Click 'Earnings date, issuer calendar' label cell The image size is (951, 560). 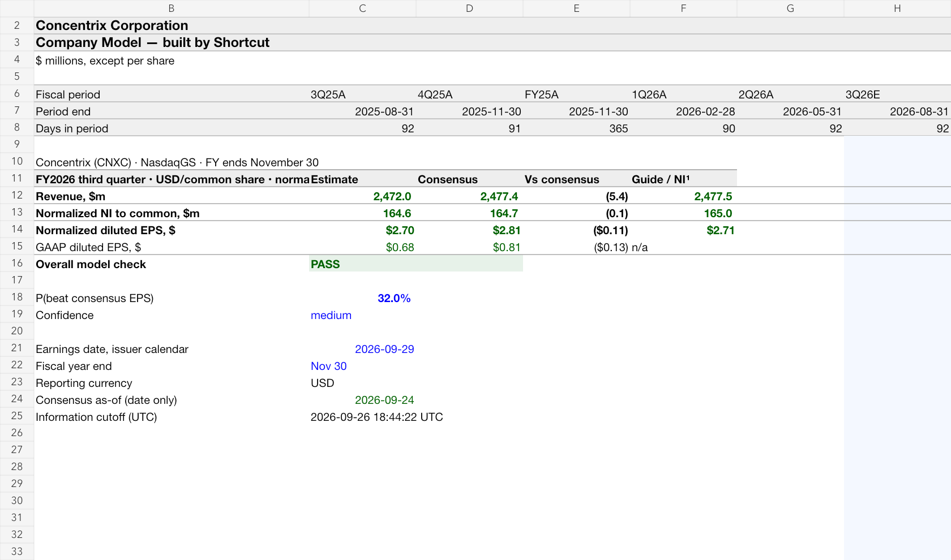coord(171,348)
